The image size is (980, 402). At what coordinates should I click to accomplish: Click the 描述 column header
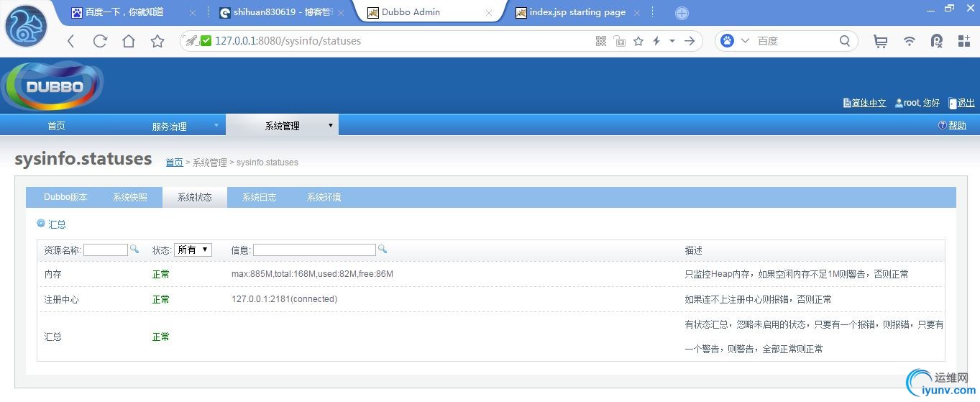[x=694, y=250]
